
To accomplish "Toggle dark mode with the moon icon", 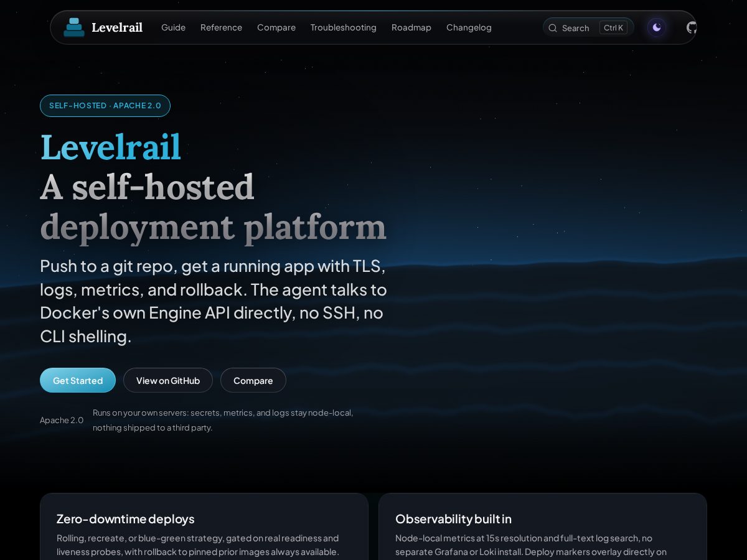I will click(x=657, y=27).
